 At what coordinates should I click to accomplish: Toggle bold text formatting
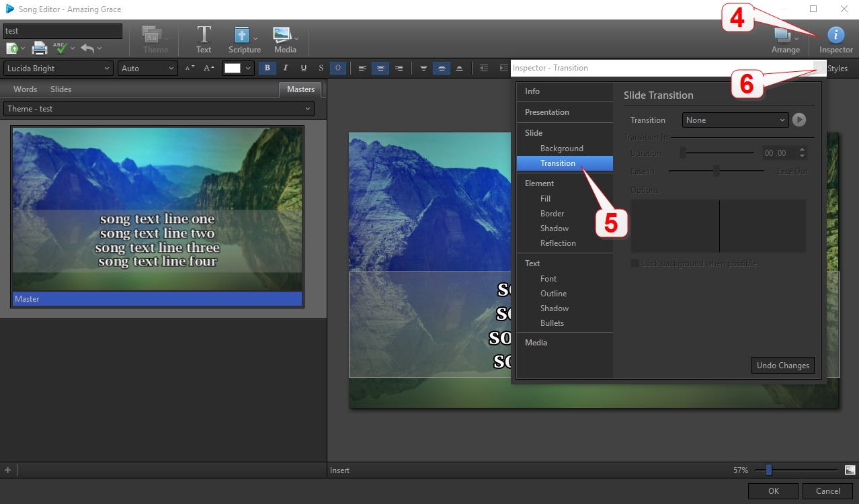click(x=267, y=68)
